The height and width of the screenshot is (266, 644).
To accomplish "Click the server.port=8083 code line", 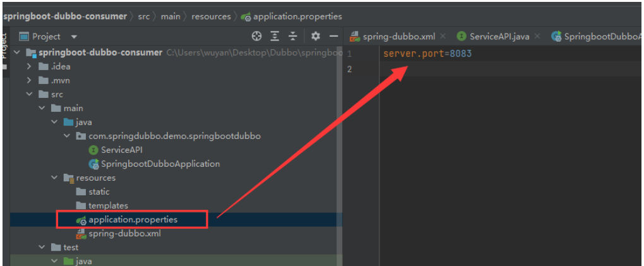I will pos(427,54).
